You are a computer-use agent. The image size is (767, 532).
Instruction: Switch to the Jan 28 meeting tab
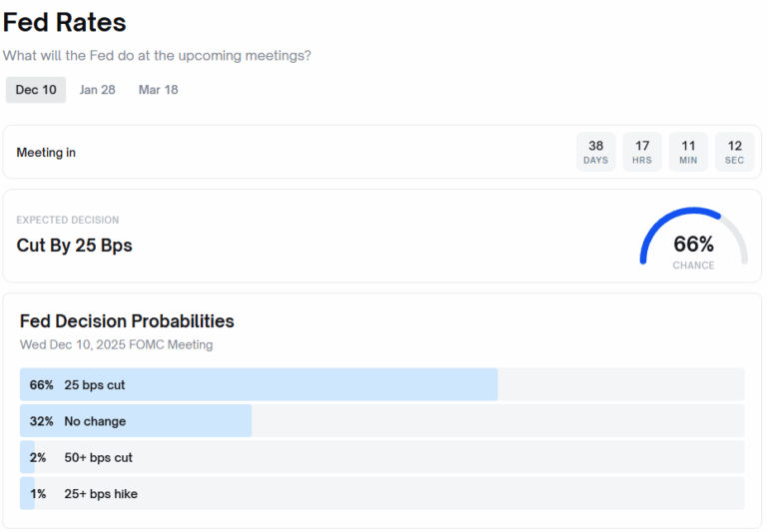click(x=98, y=90)
